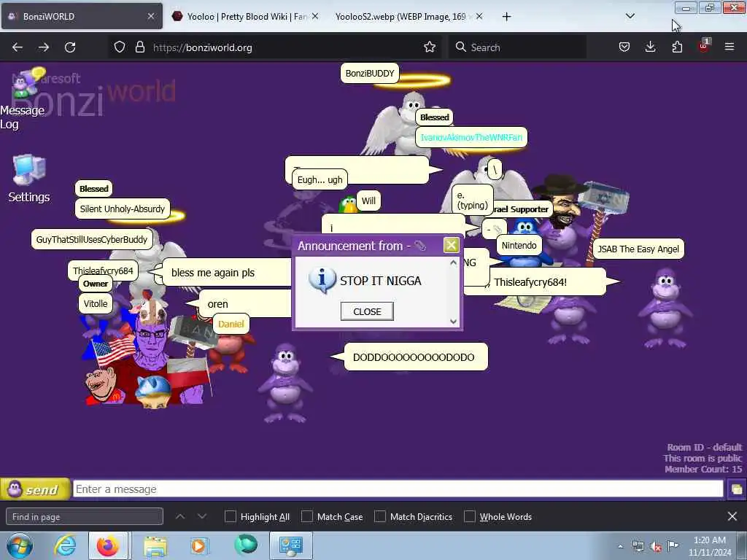
Task: Enable the Match Diacritics checkbox
Action: pyautogui.click(x=380, y=517)
